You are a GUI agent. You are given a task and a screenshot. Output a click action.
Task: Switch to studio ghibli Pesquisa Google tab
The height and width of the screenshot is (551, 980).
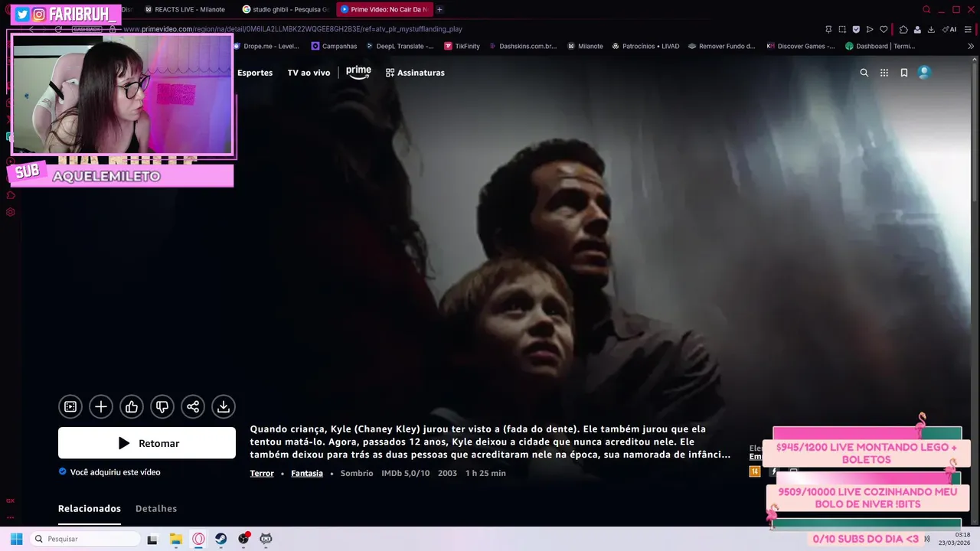[285, 9]
